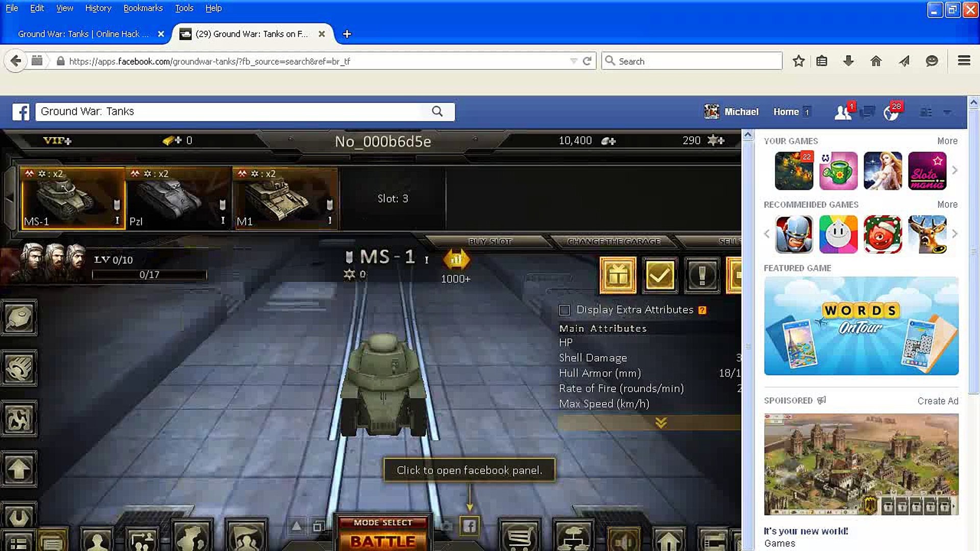Screen dimensions: 980x551
Task: Open the Bookmarks menu
Action: click(143, 8)
